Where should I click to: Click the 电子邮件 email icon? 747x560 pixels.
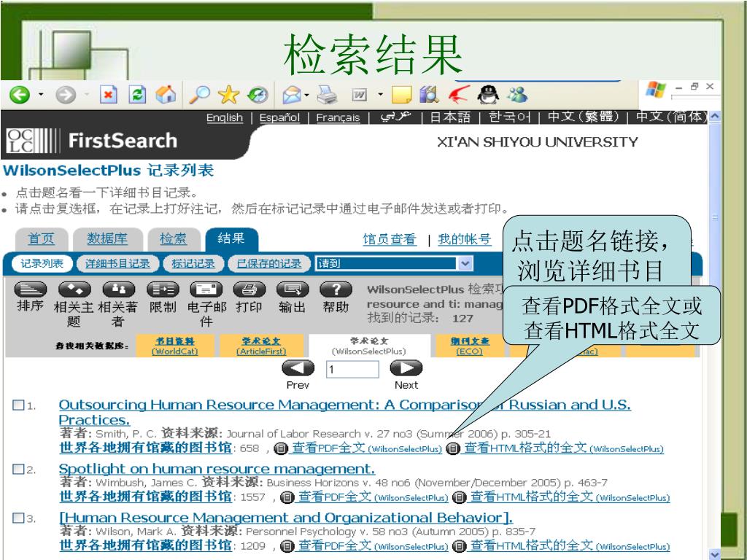206,289
